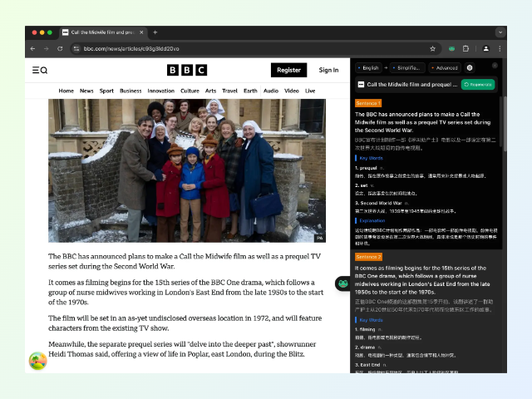Click the Sign In link
The image size is (532, 399).
[x=328, y=70]
